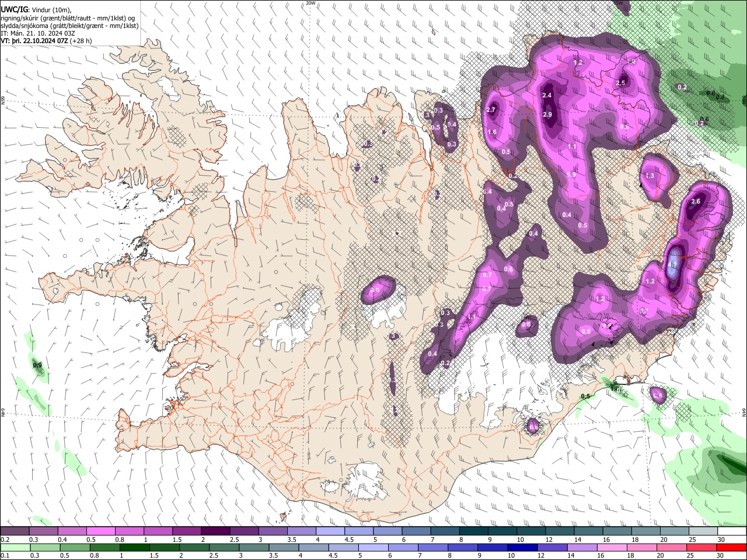
Task: Click the violet swatch between 12 and 14 in the bottom legend row
Action: click(x=552, y=547)
